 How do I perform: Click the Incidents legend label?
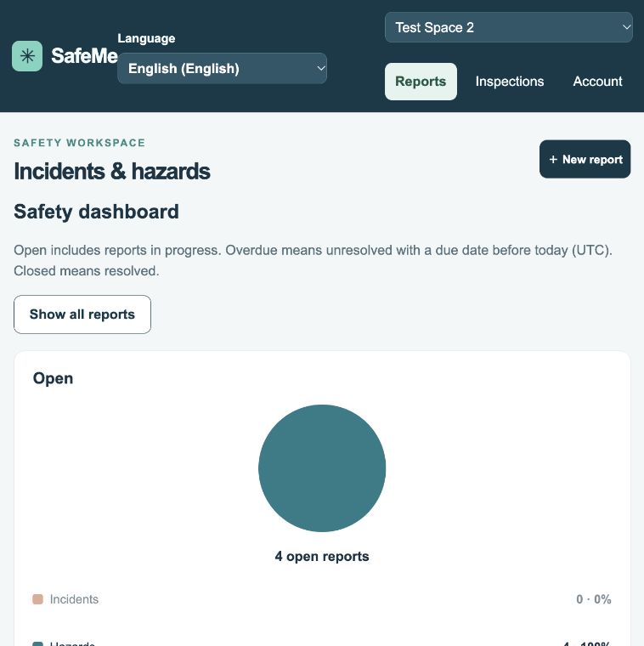(74, 599)
